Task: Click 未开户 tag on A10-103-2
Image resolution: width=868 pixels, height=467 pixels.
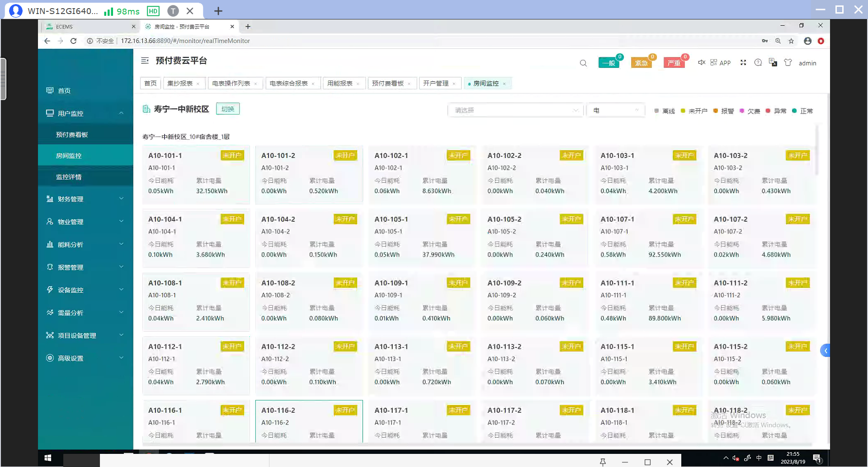Action: point(797,155)
